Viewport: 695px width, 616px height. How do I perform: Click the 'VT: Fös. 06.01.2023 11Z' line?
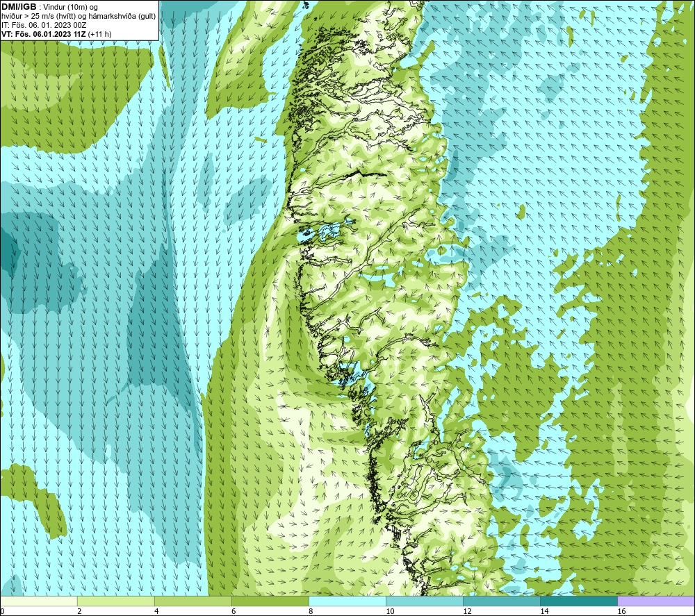(43, 34)
